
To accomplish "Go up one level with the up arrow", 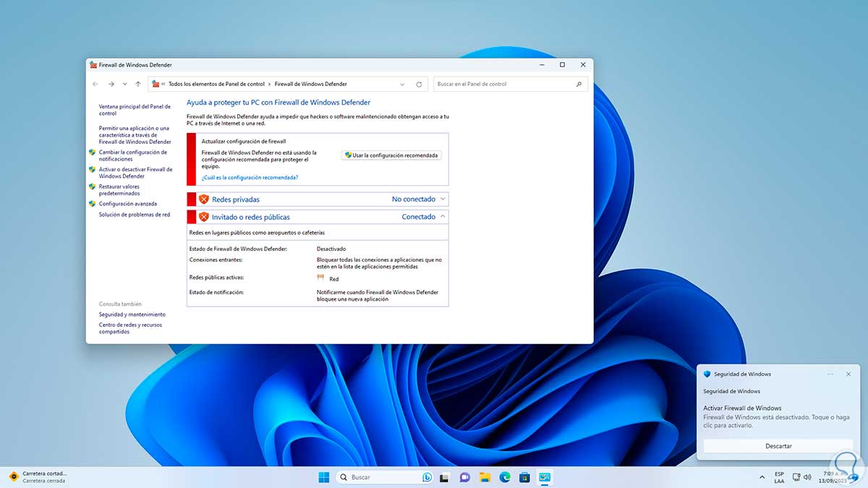I will [x=138, y=84].
